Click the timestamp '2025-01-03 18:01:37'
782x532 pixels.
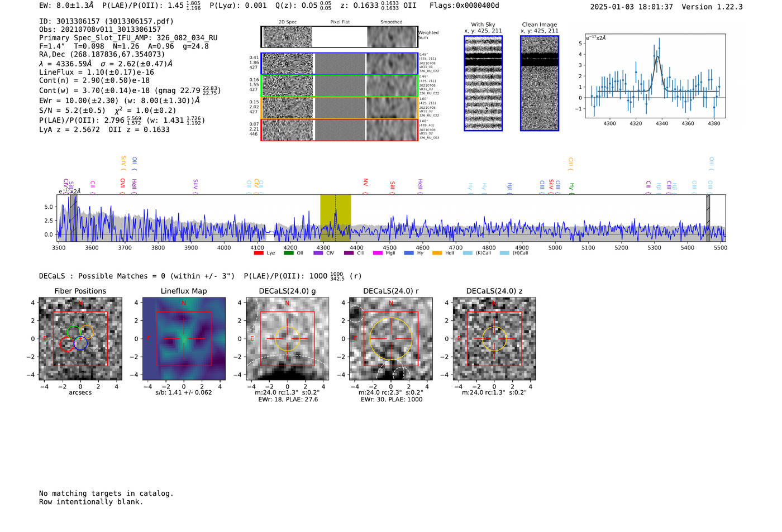[x=631, y=7]
